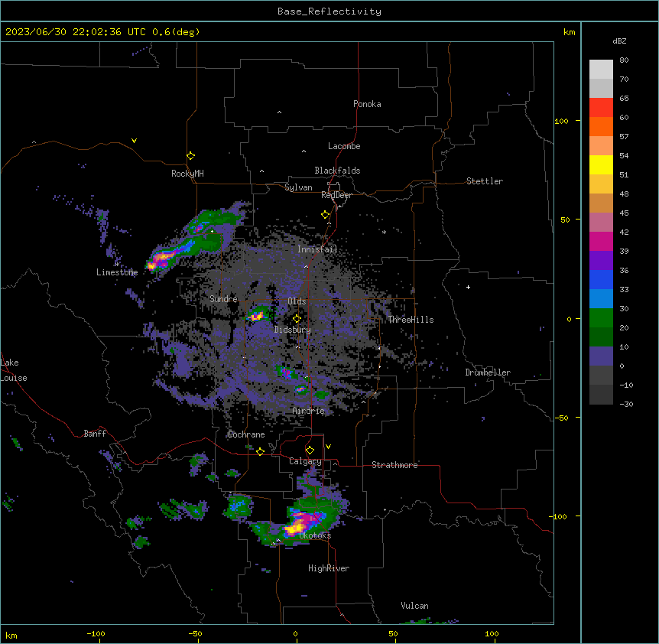Click the intense storm cell northeast of Limestone

click(x=160, y=260)
